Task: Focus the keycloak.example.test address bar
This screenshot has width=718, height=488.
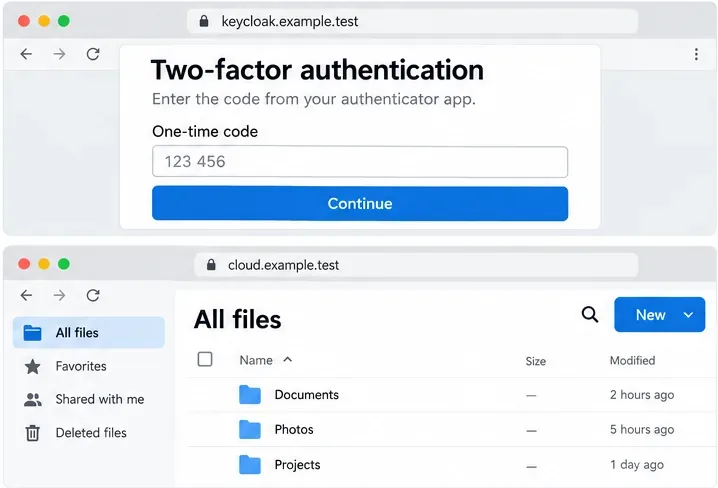Action: coord(412,21)
